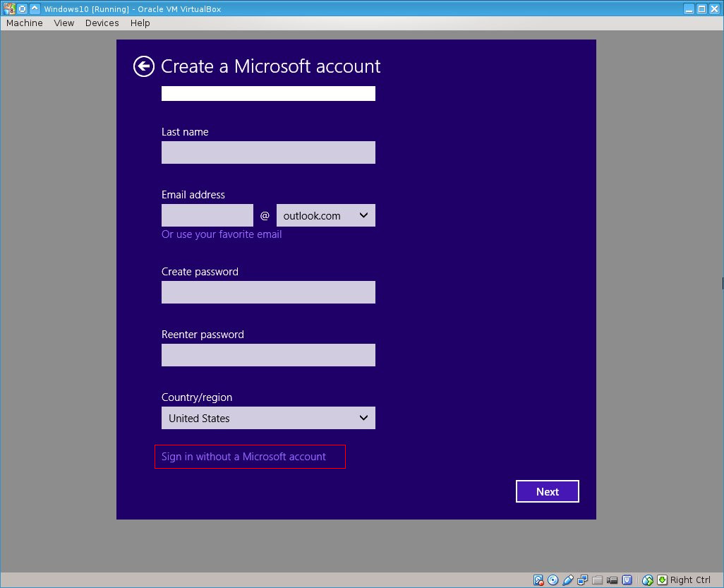
Task: Click the shared folders indicator icon
Action: click(598, 580)
